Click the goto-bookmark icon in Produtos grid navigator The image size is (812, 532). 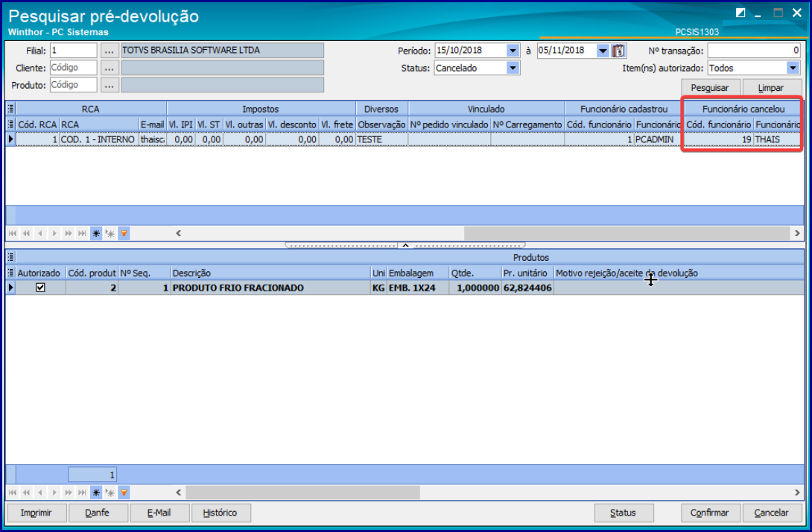pyautogui.click(x=110, y=493)
